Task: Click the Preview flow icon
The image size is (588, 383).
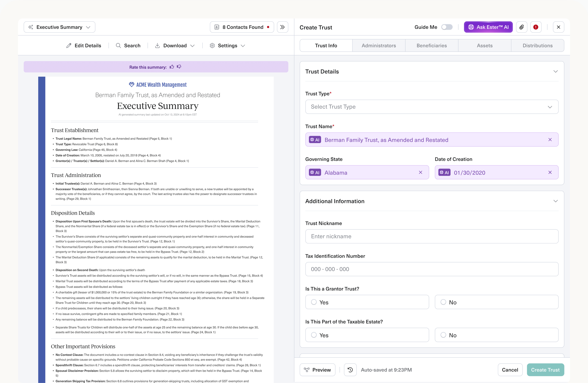Action: pyautogui.click(x=307, y=370)
